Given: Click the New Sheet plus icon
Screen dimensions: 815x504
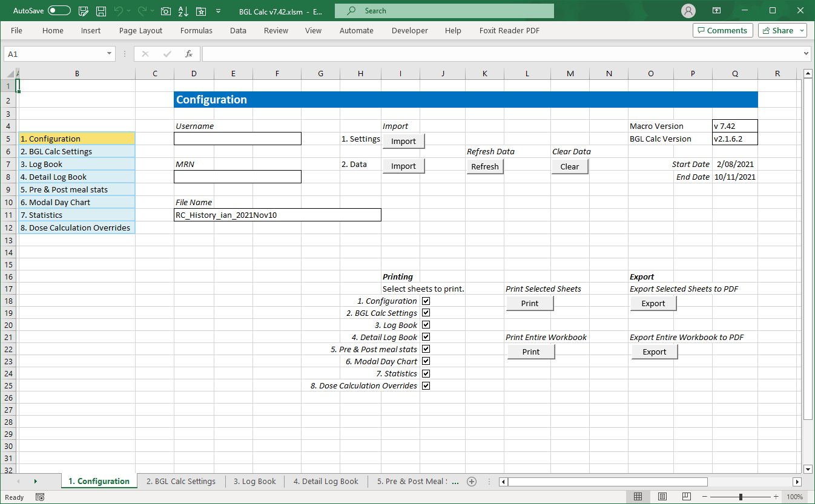Looking at the screenshot, I should (472, 482).
